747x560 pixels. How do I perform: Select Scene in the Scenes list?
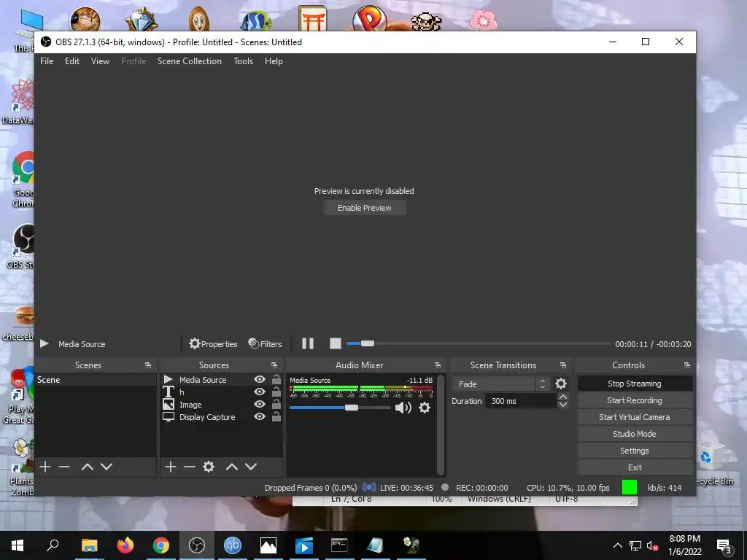pyautogui.click(x=96, y=379)
